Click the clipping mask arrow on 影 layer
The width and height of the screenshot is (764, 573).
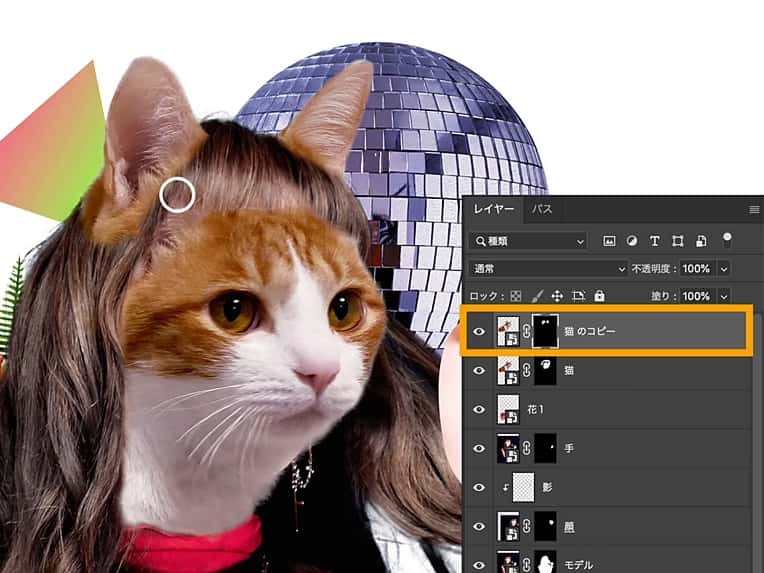pos(506,487)
